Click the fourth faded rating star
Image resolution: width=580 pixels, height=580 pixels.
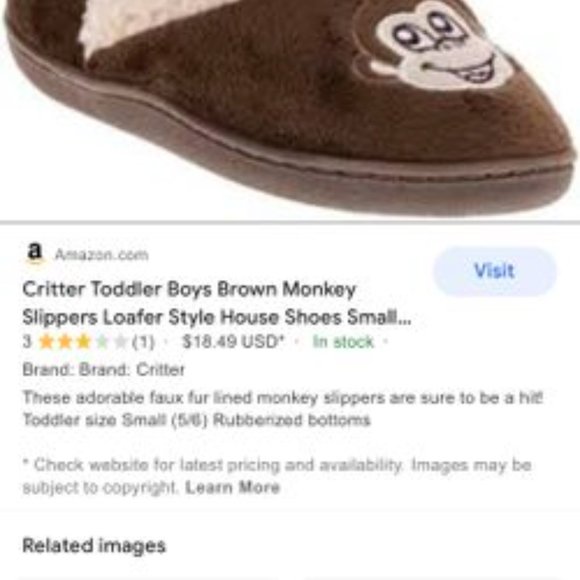point(102,341)
